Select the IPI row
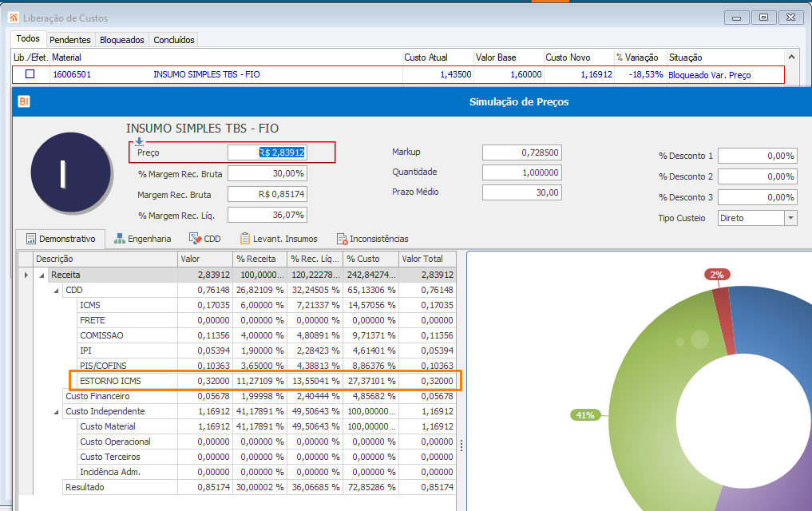This screenshot has width=812, height=511. [x=265, y=351]
